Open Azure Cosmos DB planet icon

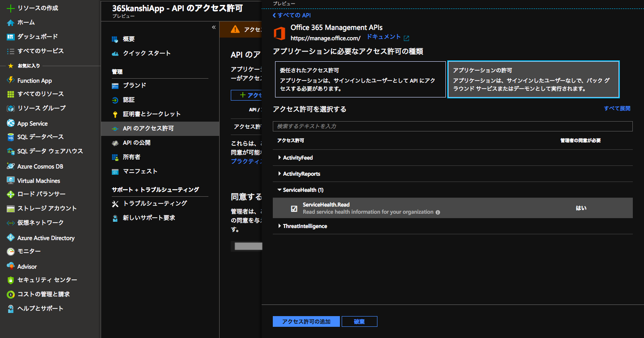(11, 166)
